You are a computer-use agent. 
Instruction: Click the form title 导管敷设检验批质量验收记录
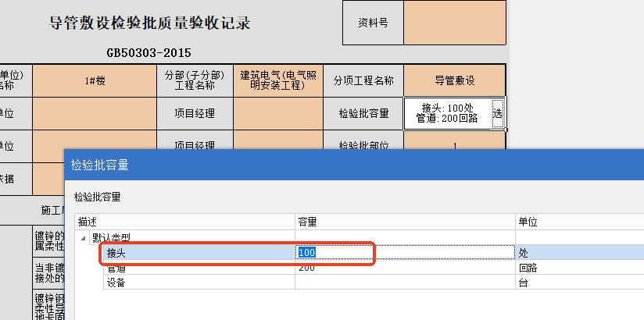(x=149, y=23)
